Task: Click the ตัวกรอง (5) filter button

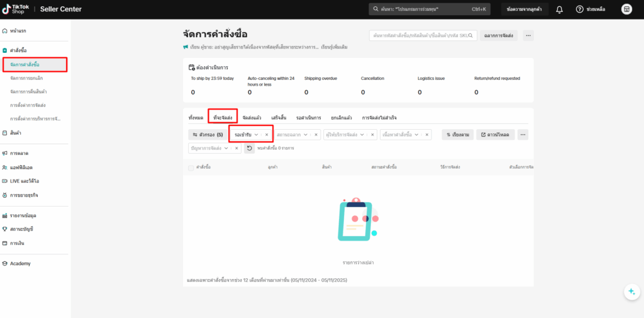Action: point(207,135)
